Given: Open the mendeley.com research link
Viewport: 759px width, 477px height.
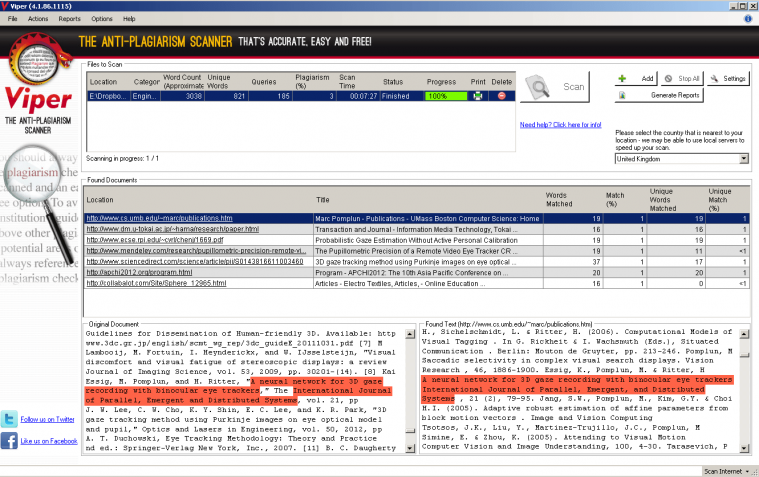Looking at the screenshot, I should (196, 251).
